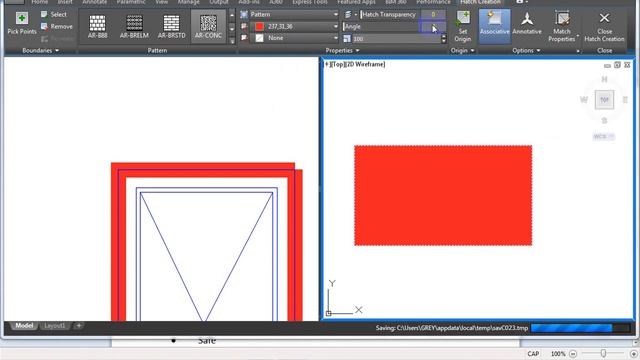Increase hatch scale with the spinner
The width and height of the screenshot is (640, 360).
444,37
